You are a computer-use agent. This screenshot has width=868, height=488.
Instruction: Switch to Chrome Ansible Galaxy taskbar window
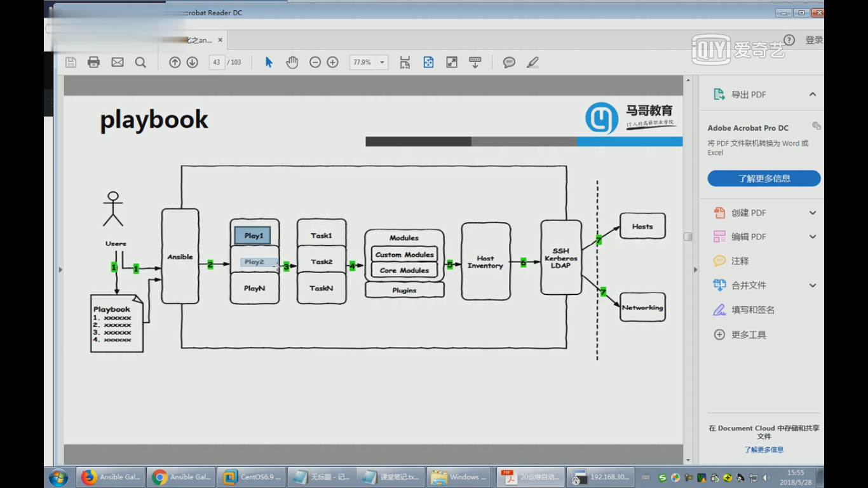(181, 477)
